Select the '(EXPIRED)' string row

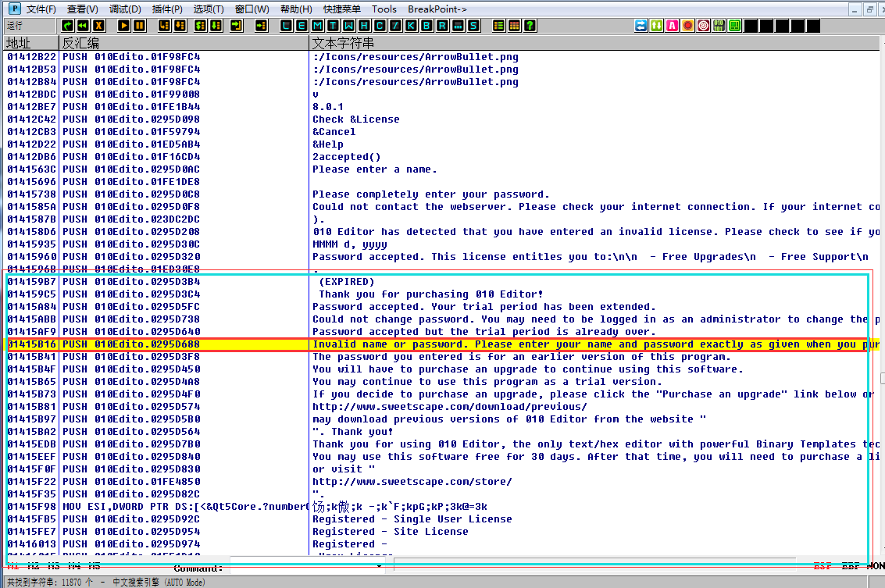click(x=442, y=282)
